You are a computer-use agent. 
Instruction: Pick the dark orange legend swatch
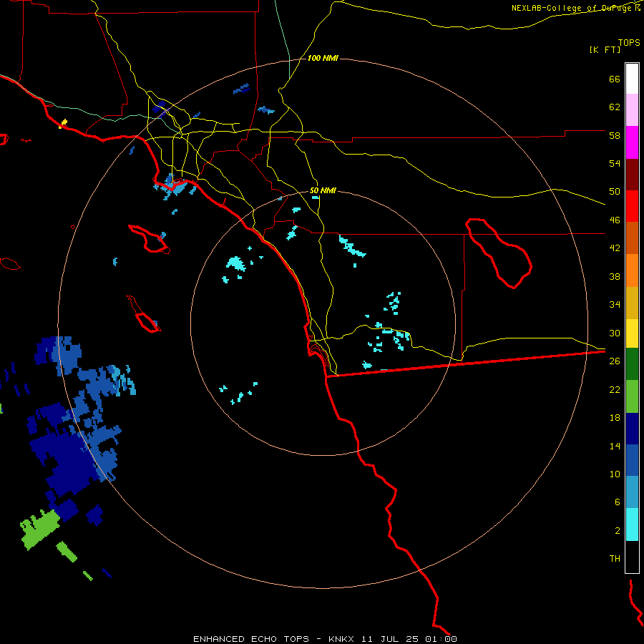click(632, 238)
